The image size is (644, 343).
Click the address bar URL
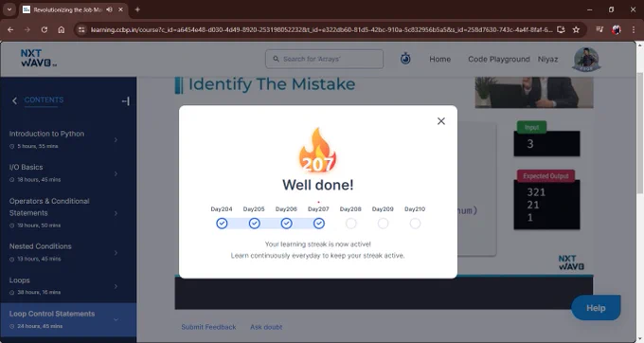[322, 29]
